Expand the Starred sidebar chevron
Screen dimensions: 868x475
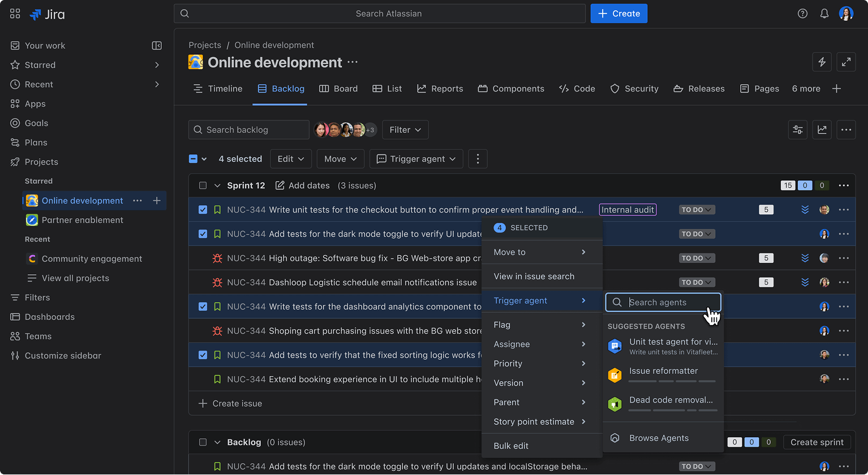pos(157,65)
